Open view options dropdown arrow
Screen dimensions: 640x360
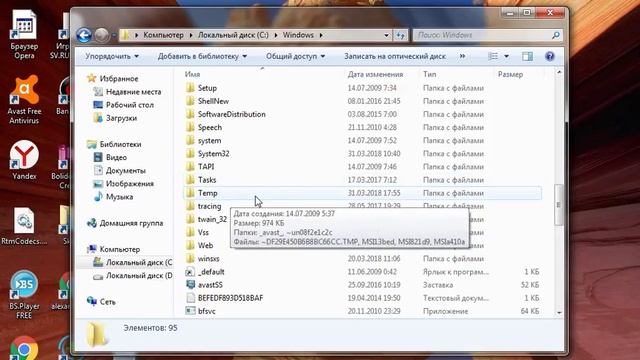[x=507, y=56]
